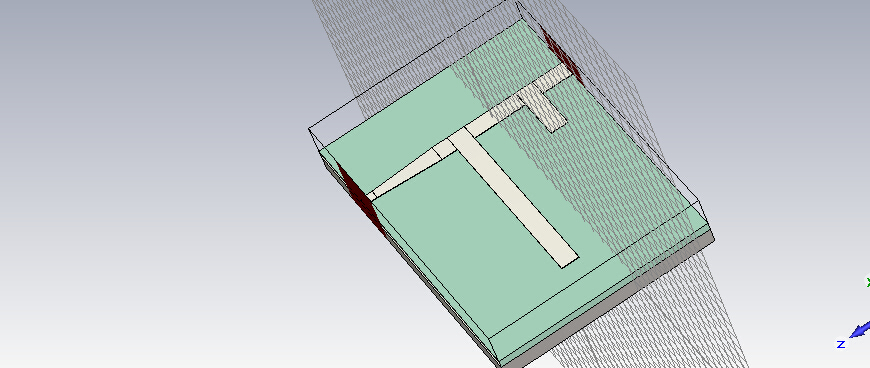Click the green X axis label

pos(868,283)
